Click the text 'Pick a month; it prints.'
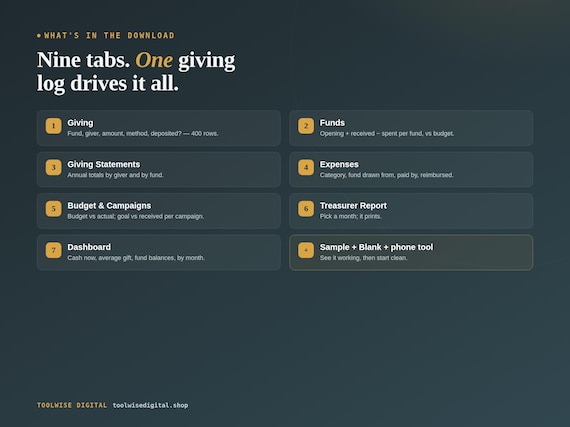 pyautogui.click(x=351, y=216)
